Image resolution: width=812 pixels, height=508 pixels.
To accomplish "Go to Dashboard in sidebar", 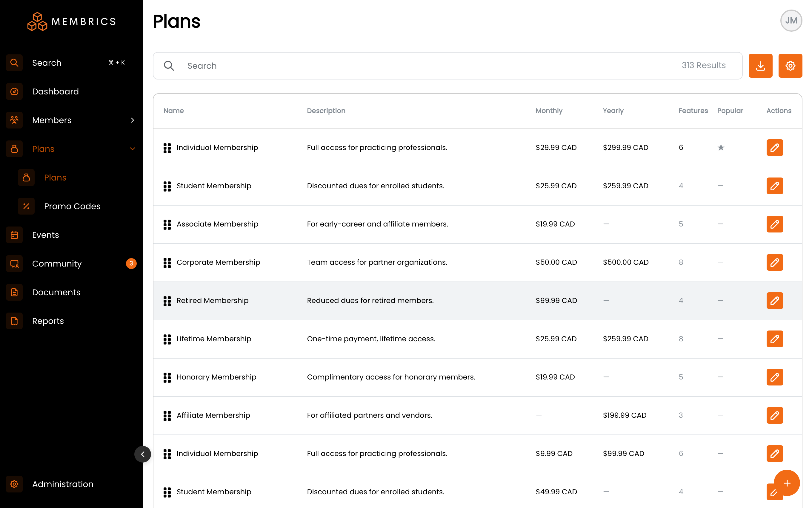I will coord(71,91).
